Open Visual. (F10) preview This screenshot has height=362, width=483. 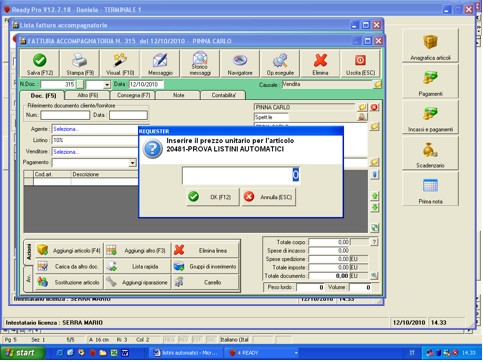pyautogui.click(x=120, y=64)
